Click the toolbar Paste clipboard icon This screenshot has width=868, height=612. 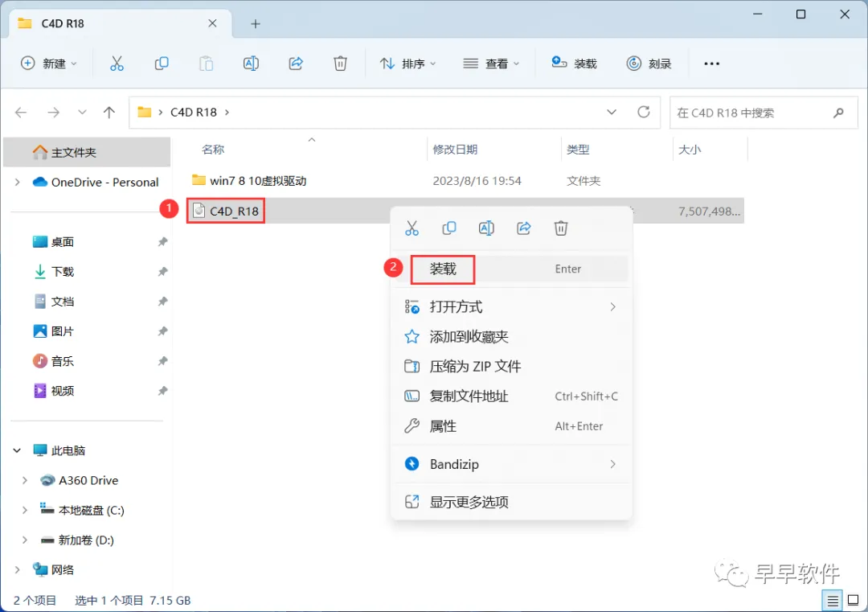coord(206,64)
